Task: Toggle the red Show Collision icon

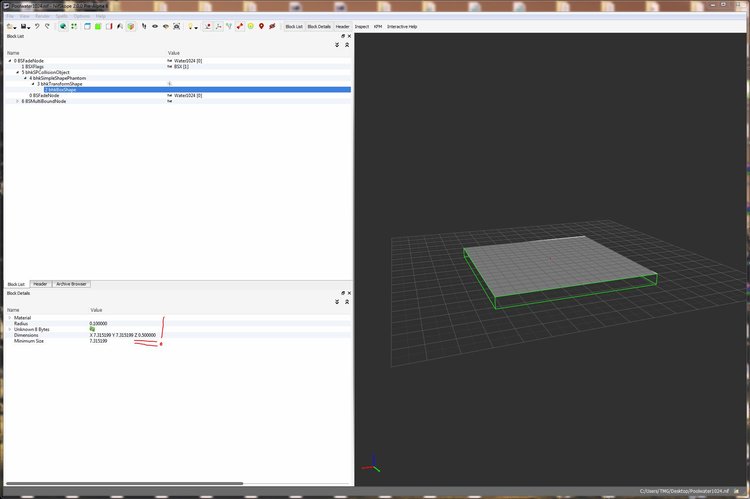Action: coord(240,26)
